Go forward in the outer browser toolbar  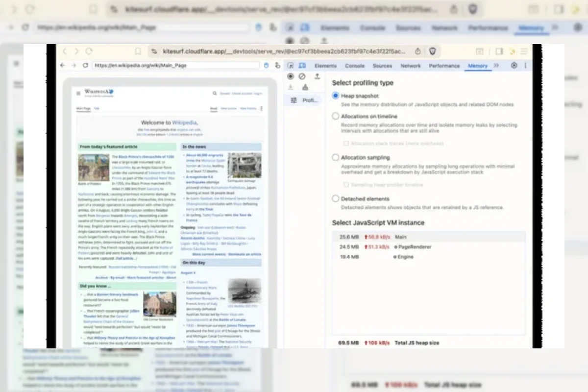click(76, 51)
